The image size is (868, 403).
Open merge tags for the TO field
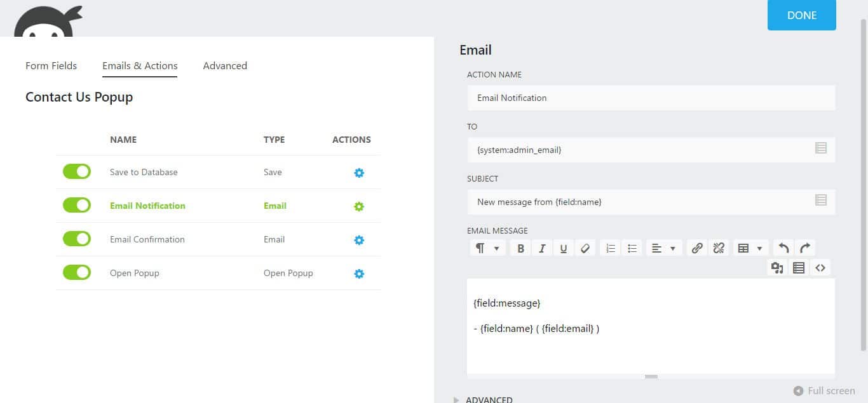click(821, 149)
